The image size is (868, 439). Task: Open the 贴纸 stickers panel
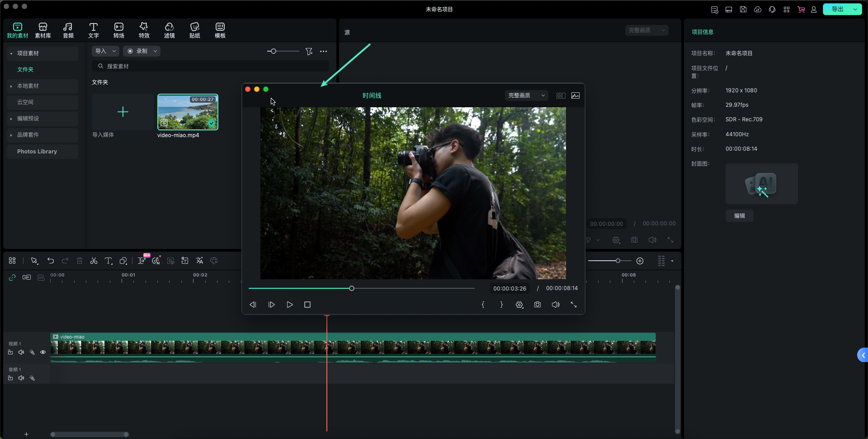tap(194, 30)
